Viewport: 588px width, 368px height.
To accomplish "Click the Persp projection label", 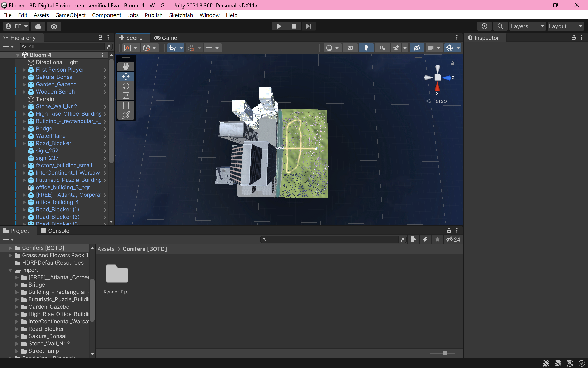I will click(x=439, y=101).
